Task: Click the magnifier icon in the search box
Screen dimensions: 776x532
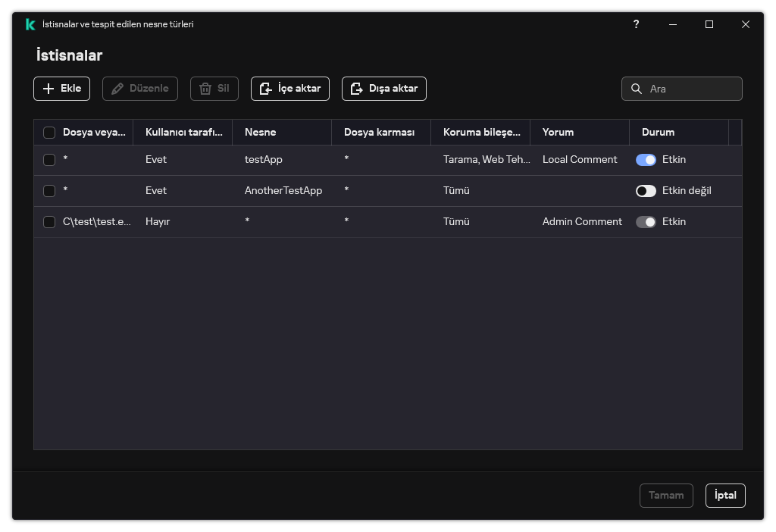Action: (x=637, y=89)
